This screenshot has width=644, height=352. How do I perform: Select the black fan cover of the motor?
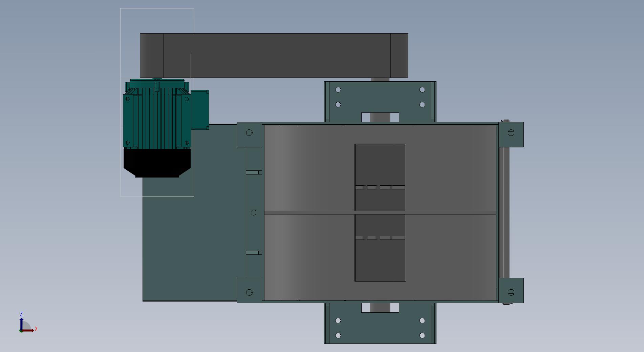[157, 163]
